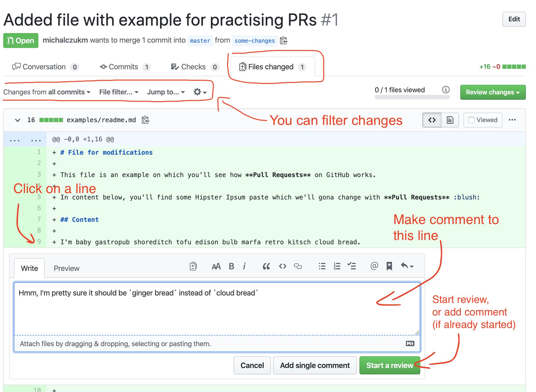The height and width of the screenshot is (392, 536).
Task: Open the Jump to dropdown
Action: coord(166,92)
